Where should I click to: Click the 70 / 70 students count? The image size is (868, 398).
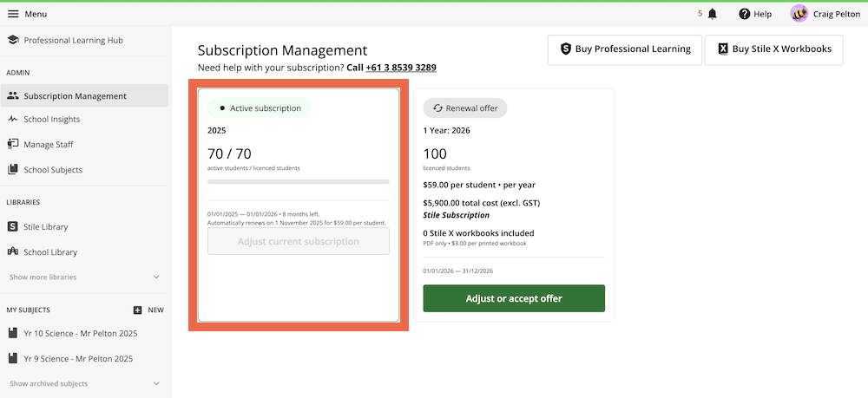(229, 153)
